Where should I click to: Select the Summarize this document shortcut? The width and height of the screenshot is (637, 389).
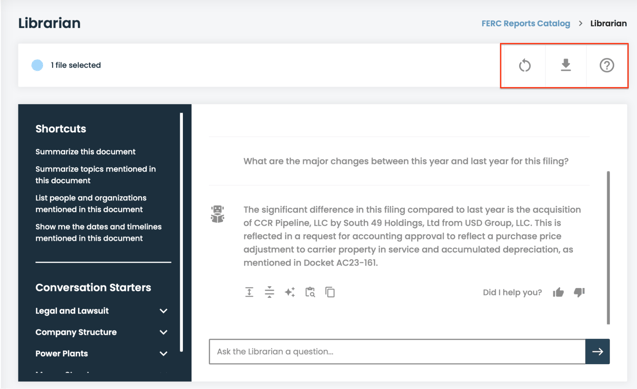85,151
